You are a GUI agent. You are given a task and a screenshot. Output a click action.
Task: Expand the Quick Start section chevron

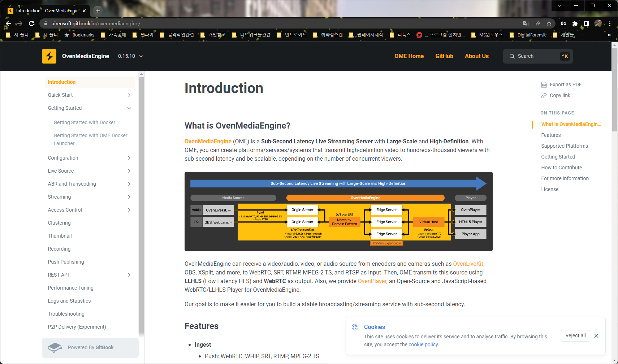pos(129,95)
